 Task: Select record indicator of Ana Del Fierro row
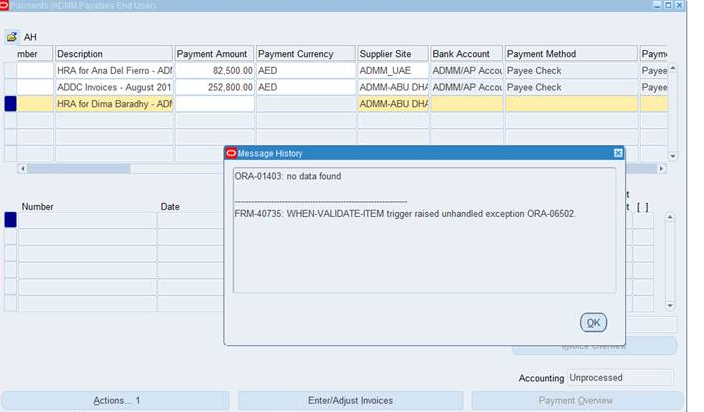[x=10, y=70]
